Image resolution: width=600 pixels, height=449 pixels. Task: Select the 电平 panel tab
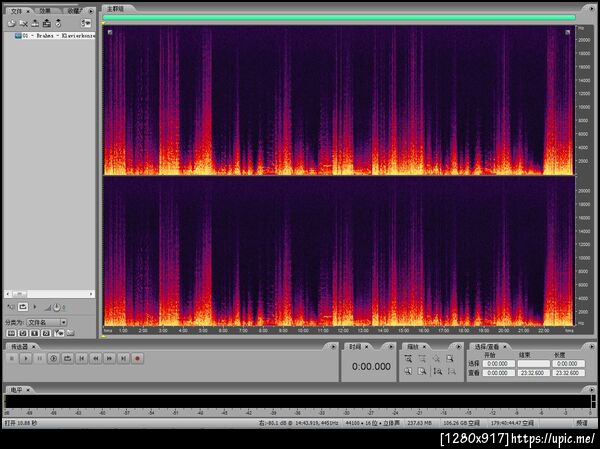point(16,390)
